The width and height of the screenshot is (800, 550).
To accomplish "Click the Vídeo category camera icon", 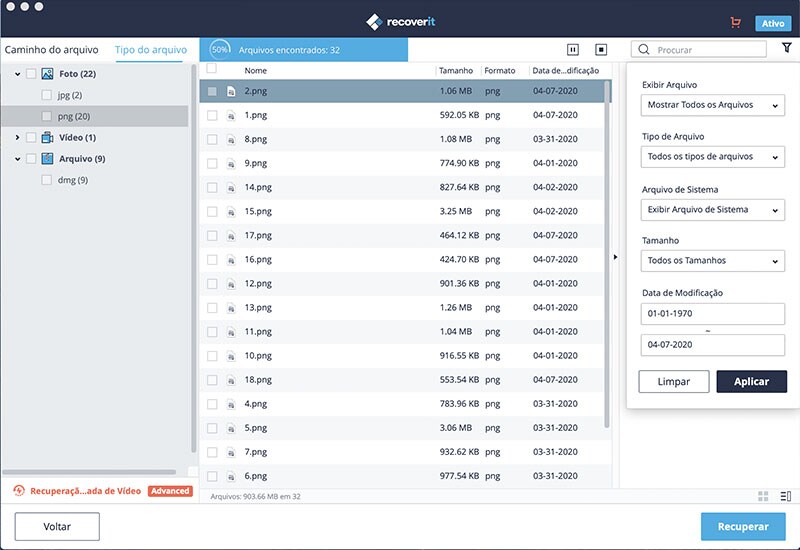I will coord(47,137).
